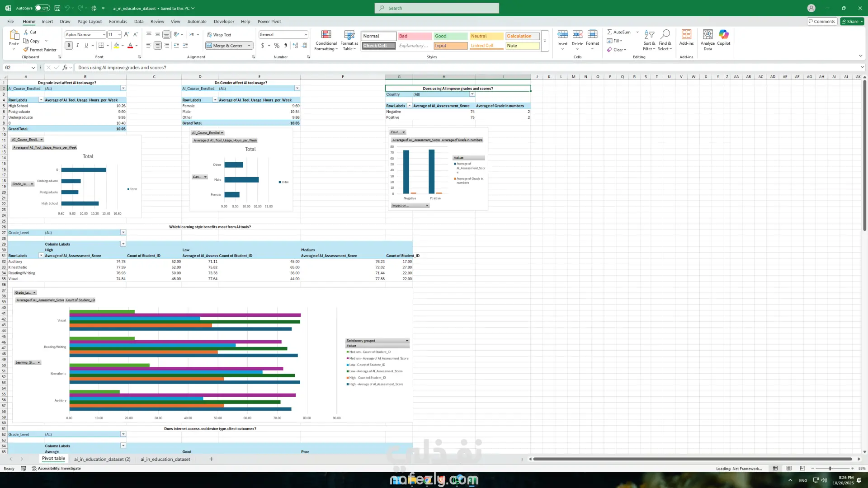Click the Save icon in title bar

57,8
